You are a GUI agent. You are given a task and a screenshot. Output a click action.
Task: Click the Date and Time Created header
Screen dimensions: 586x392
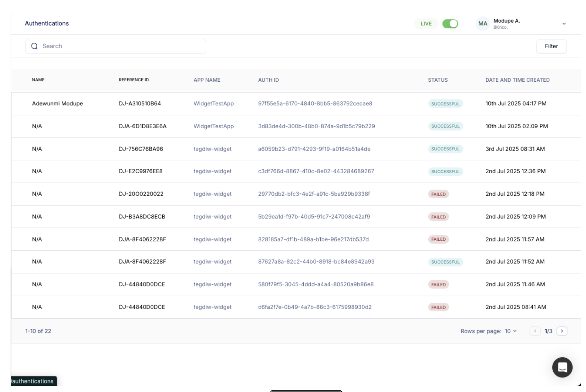pyautogui.click(x=517, y=80)
